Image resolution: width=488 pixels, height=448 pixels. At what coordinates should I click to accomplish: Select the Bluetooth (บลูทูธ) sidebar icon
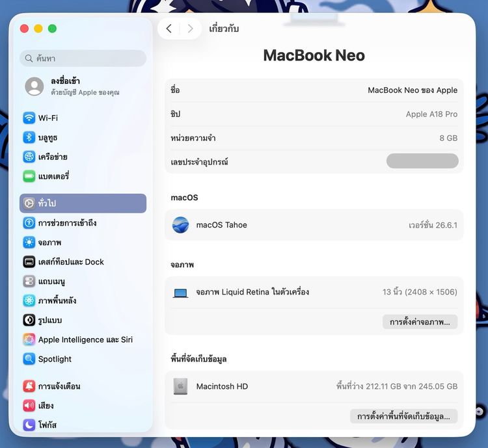29,137
